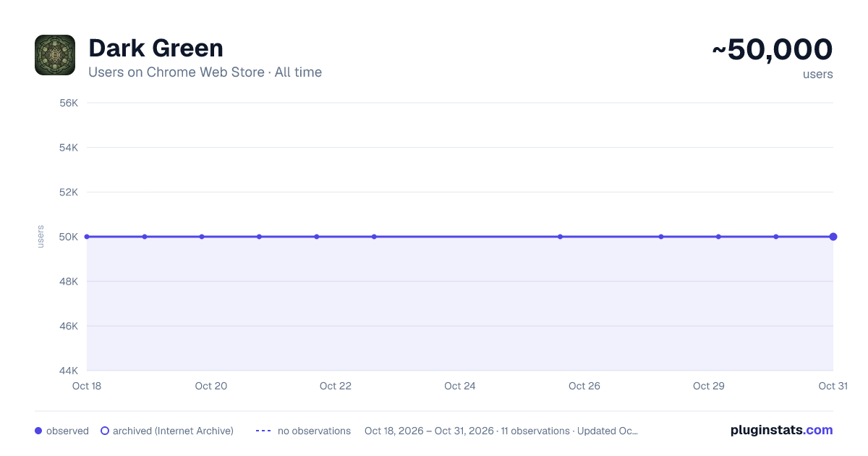Click the Oct 22 x-axis label
Viewport: 868px width, 456px height.
[x=336, y=386]
